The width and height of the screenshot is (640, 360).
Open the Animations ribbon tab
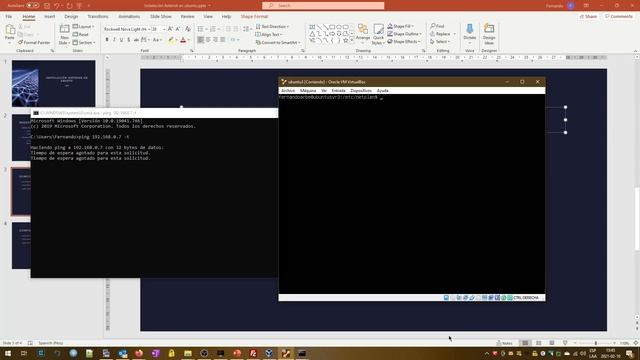tap(129, 16)
